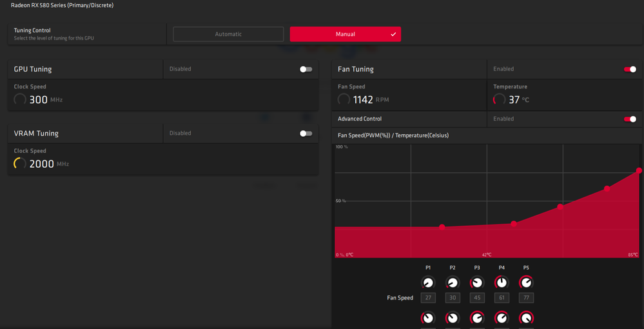
Task: Click the 'Tuning Control' label
Action: tap(32, 30)
